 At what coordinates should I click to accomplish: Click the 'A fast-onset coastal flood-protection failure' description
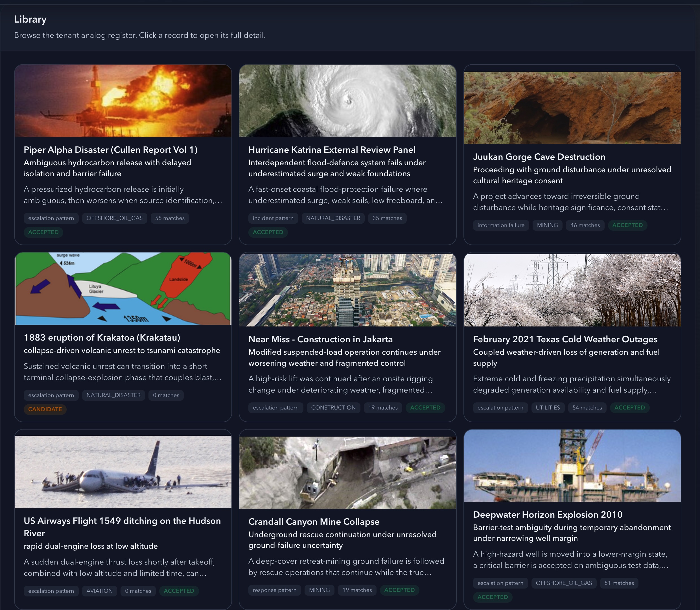[x=345, y=195]
